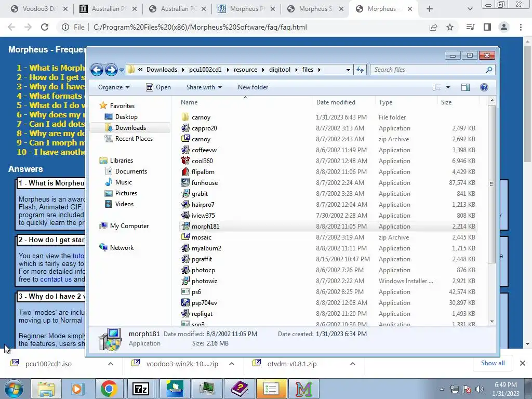Viewport: 532px width, 399px height.
Task: Select the carnoy zip archive icon
Action: point(185,139)
